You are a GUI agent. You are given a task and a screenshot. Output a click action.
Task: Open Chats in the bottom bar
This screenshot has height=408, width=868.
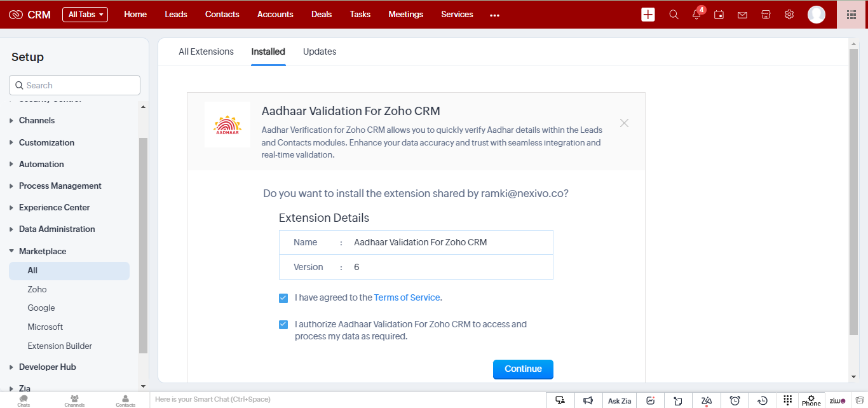(x=24, y=400)
